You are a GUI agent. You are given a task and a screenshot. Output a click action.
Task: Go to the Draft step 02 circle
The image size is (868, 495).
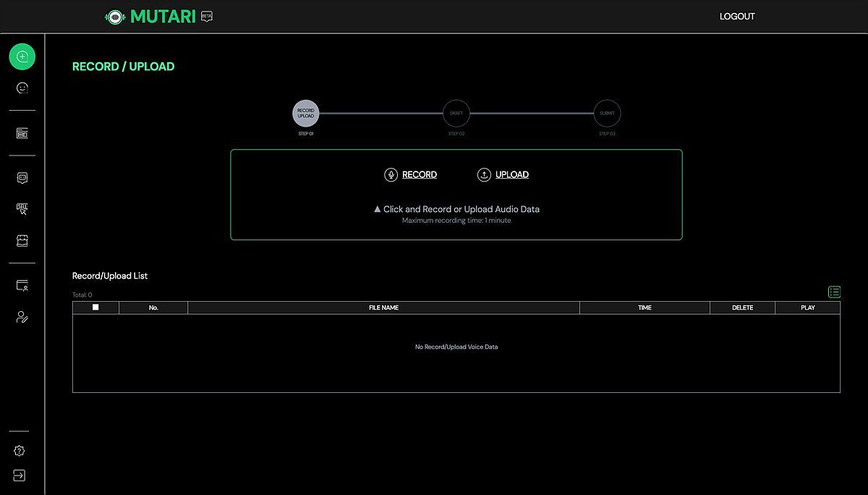pos(456,114)
